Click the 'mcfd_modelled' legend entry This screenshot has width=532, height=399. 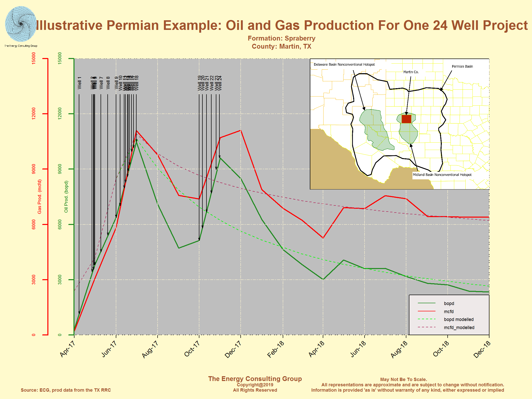(x=459, y=328)
